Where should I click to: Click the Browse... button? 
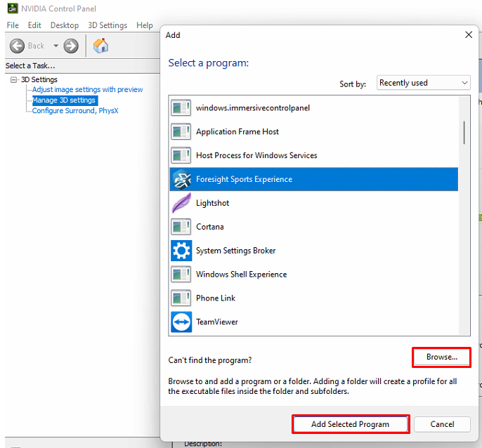pyautogui.click(x=441, y=357)
